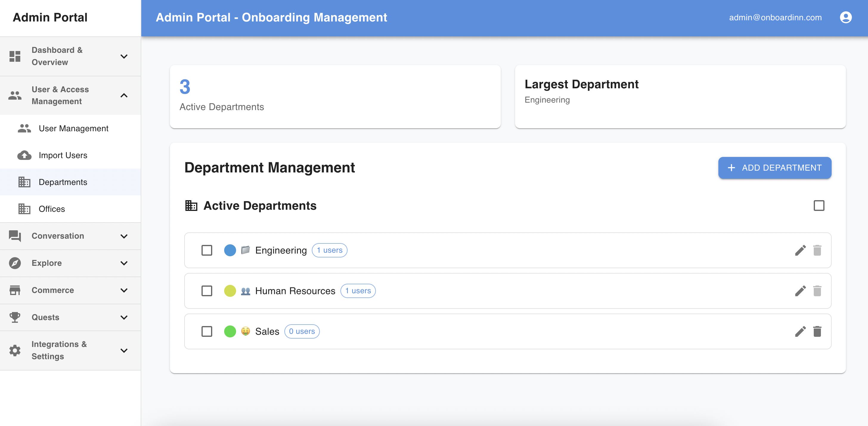The width and height of the screenshot is (868, 426).
Task: Open the Engineering 1 users link
Action: point(330,250)
